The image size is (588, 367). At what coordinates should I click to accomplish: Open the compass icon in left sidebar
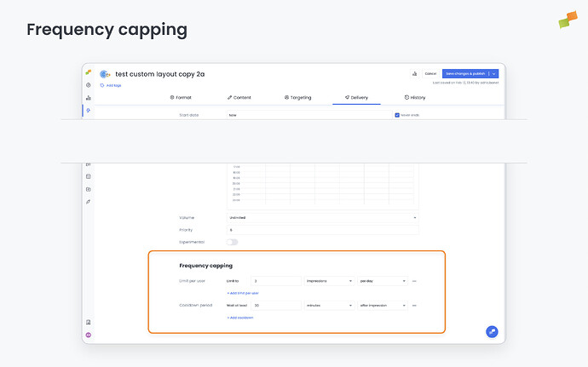(88, 85)
